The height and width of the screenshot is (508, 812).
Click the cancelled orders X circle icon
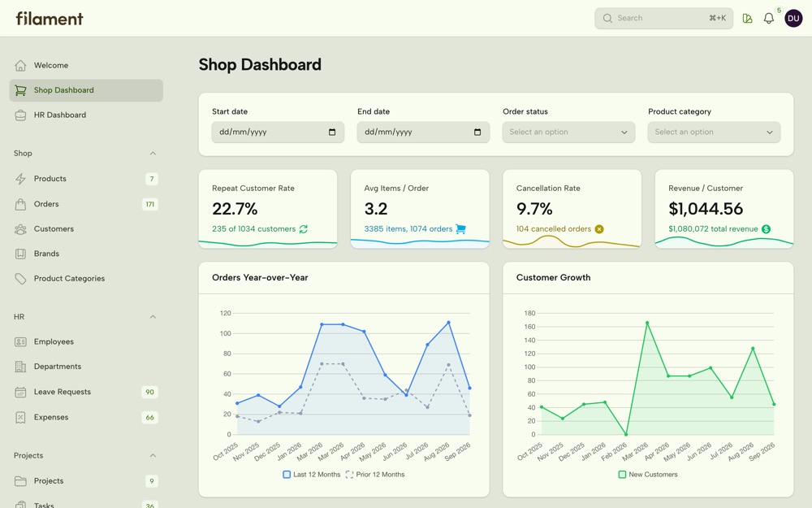(x=599, y=229)
